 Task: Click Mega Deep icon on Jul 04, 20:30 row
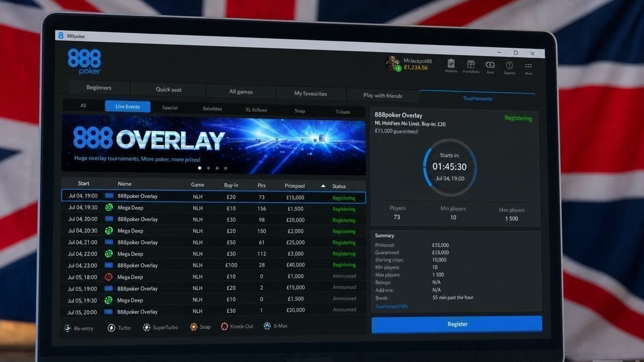[109, 231]
